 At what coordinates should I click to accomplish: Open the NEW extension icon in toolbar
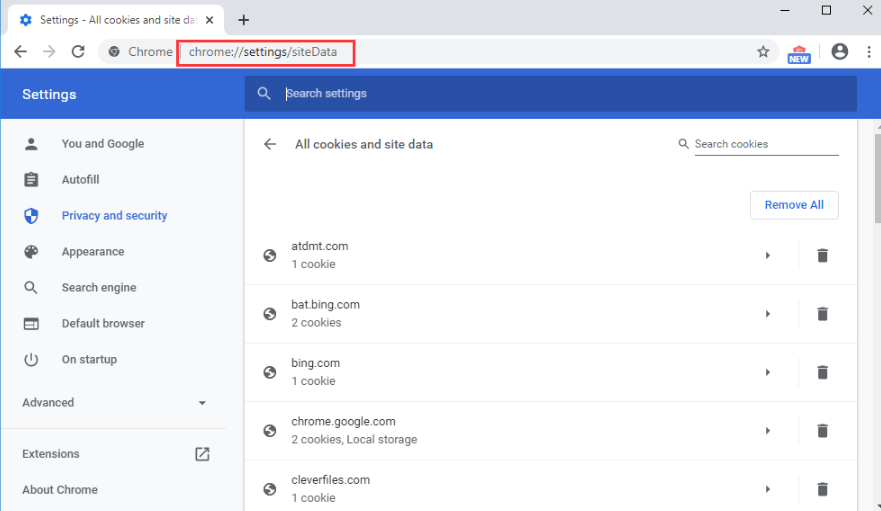point(798,54)
